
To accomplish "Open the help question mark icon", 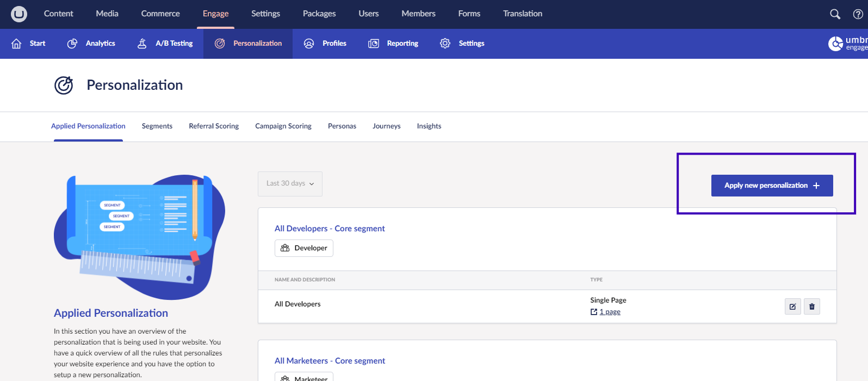I will [x=858, y=14].
